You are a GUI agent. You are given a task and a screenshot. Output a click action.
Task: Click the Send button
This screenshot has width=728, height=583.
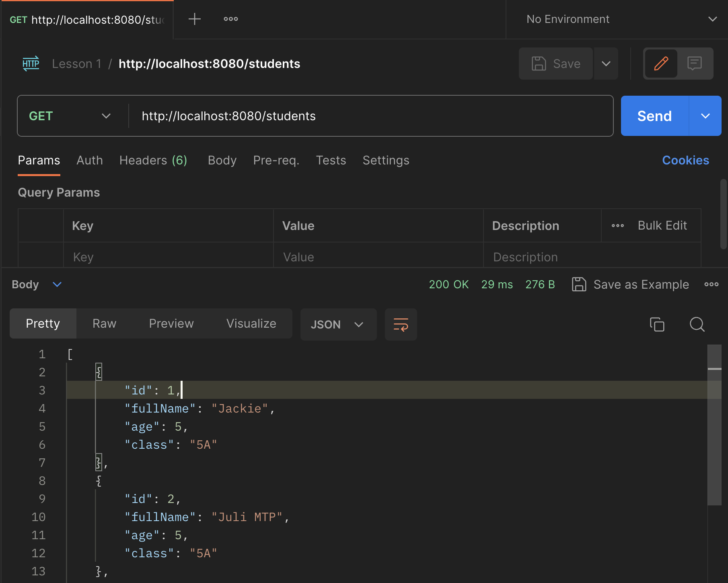tap(654, 116)
